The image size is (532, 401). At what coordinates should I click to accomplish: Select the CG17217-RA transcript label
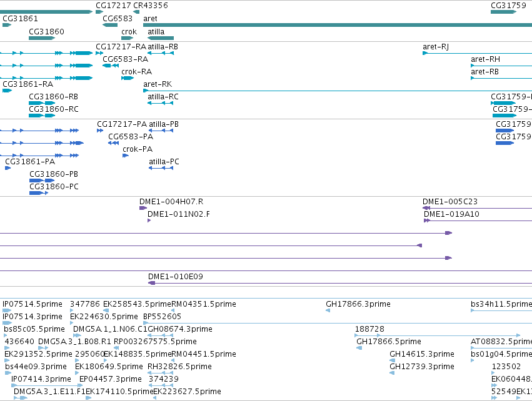(121, 46)
